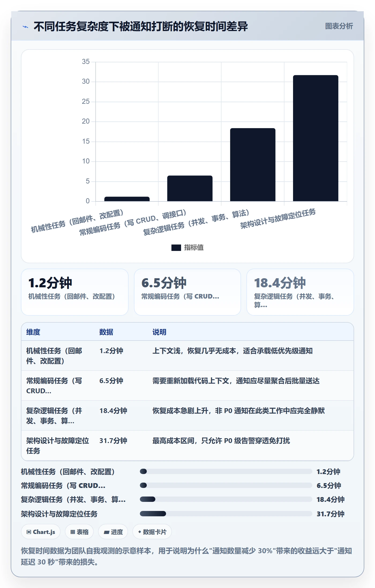The height and width of the screenshot is (588, 375).
Task: Select table cell 18.4分钟
Action: pos(113,411)
